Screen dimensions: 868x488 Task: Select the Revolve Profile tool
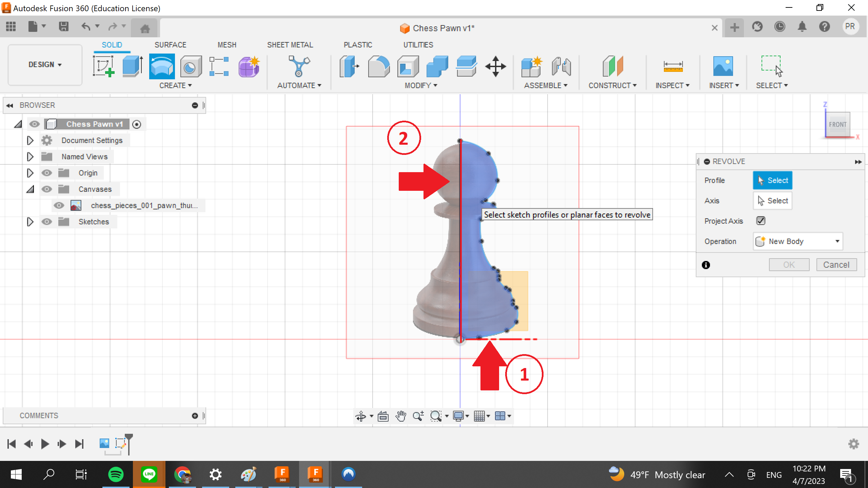773,180
